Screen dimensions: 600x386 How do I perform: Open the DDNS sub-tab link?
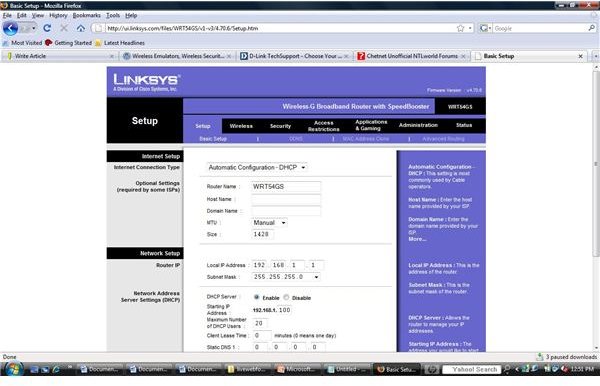pyautogui.click(x=296, y=139)
